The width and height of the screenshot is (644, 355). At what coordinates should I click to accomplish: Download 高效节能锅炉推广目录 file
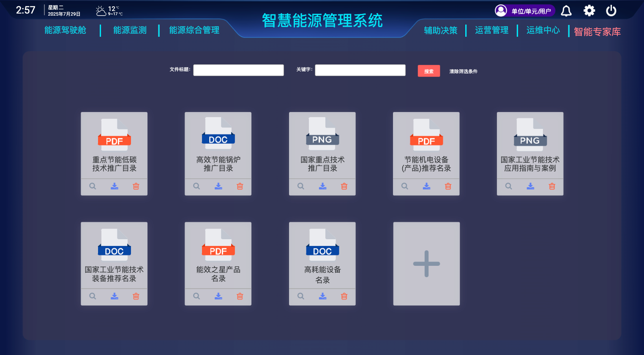tap(218, 186)
